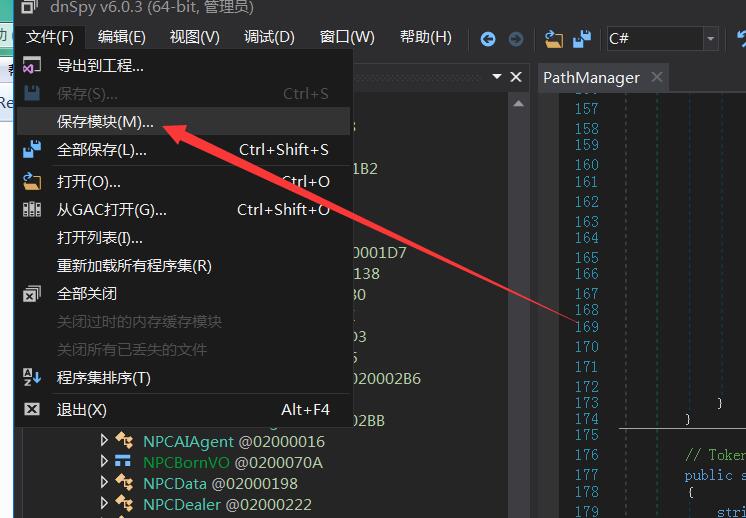Close the PathManager tab
Image resolution: width=746 pixels, height=518 pixels.
click(657, 77)
